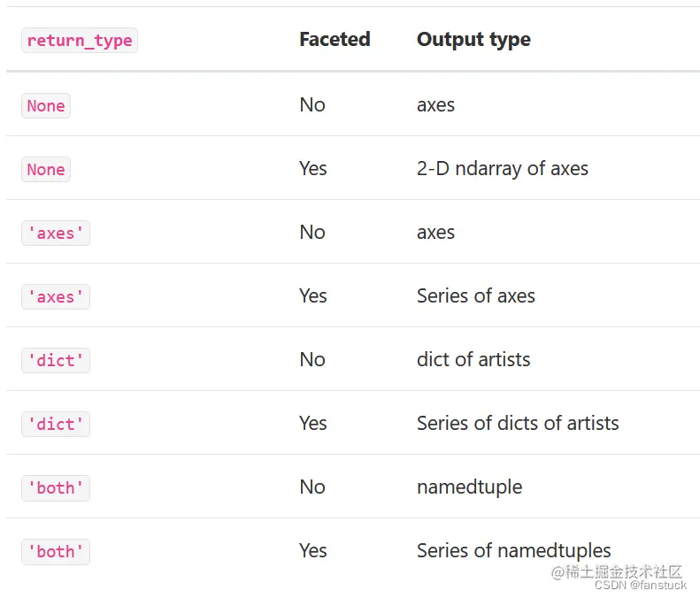Click the return_type header code label
Screen dimensions: 700x598
point(80,41)
